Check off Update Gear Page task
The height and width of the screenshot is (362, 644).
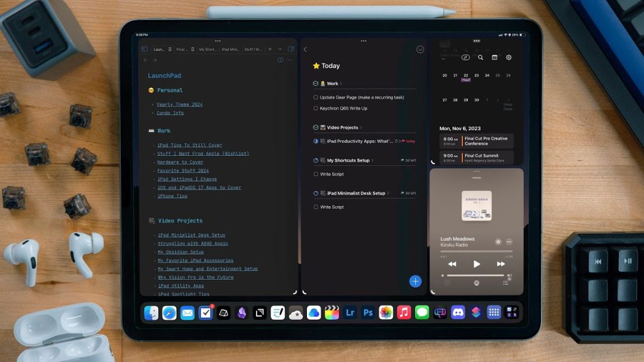click(x=316, y=97)
